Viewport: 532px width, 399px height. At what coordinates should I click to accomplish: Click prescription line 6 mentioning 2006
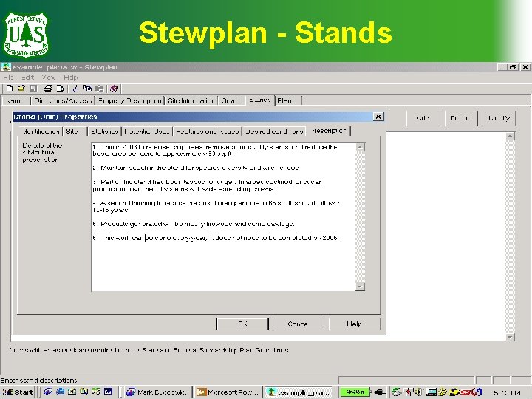216,238
